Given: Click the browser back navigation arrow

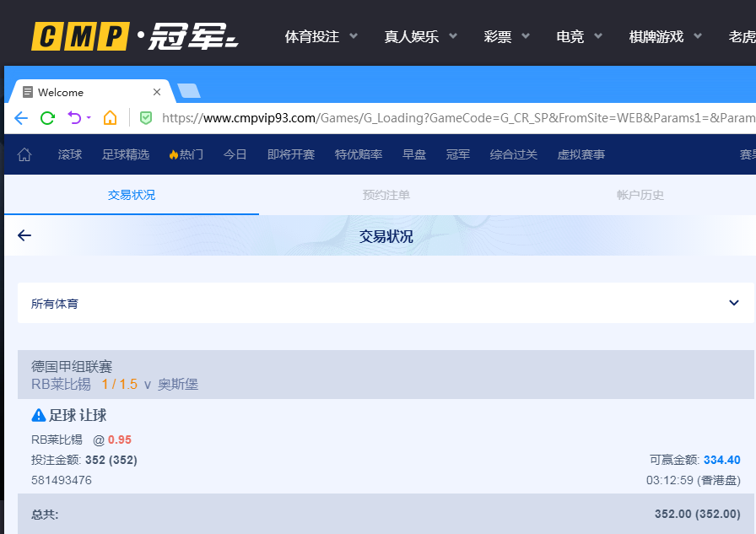Looking at the screenshot, I should point(20,119).
